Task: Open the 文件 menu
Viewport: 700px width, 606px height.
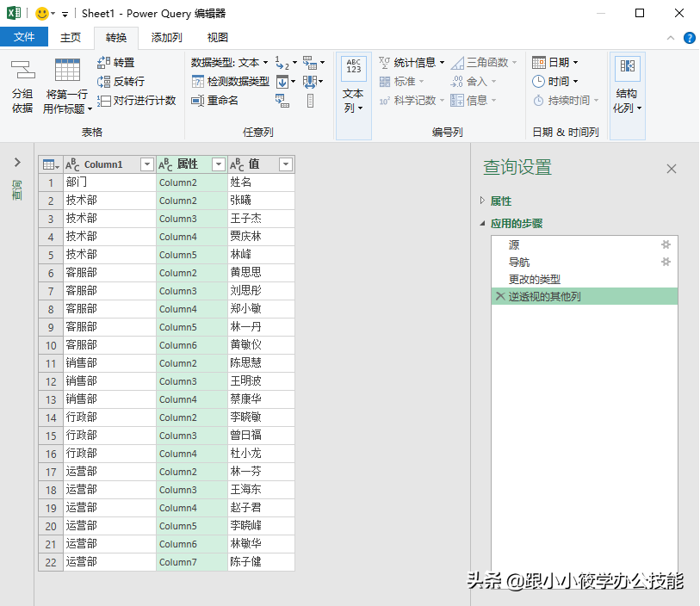Action: (24, 37)
